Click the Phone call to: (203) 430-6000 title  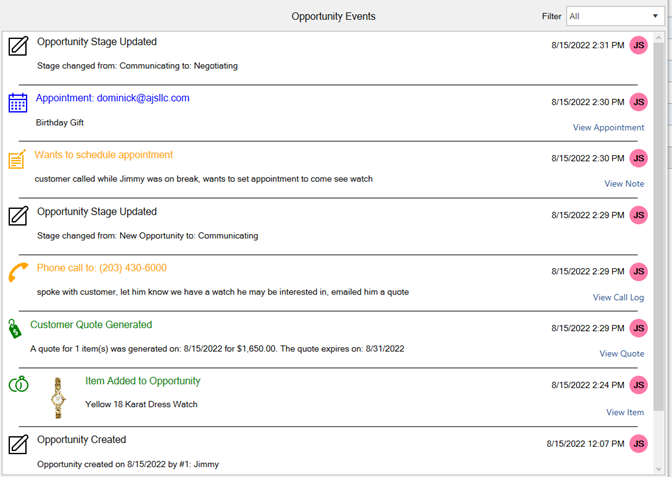point(102,268)
